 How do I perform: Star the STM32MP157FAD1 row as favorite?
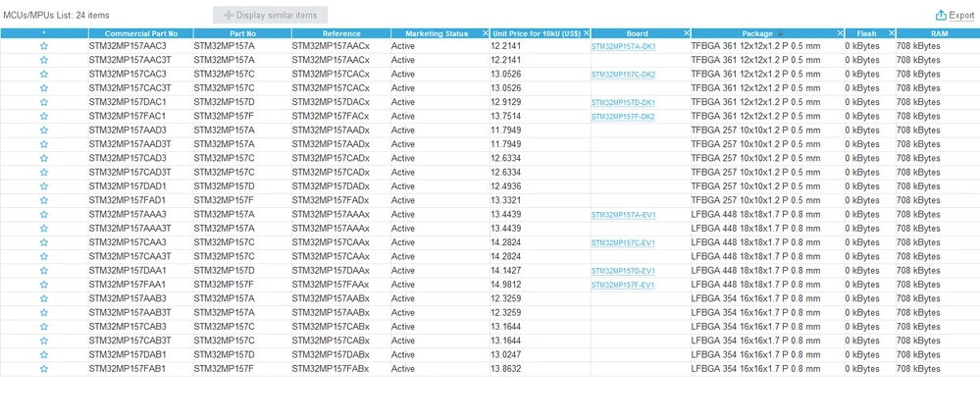(x=44, y=200)
